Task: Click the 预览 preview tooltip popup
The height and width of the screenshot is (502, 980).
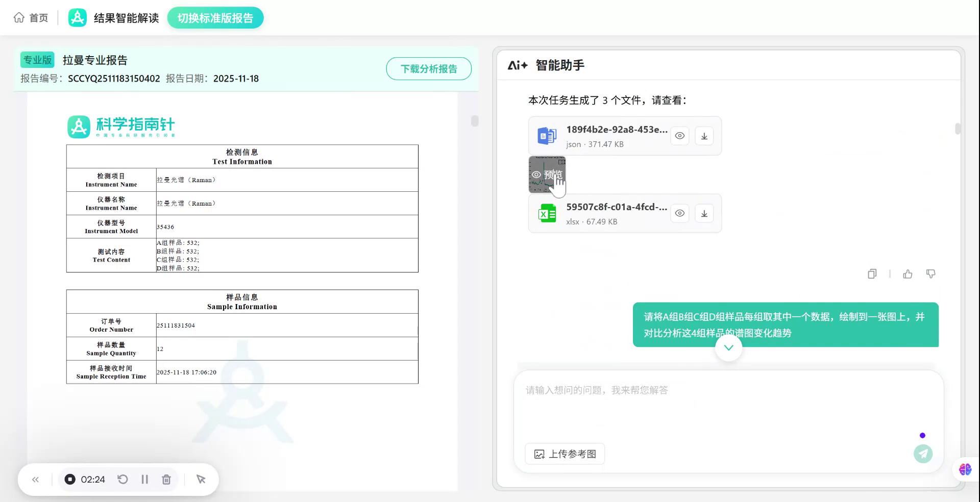Action: click(548, 174)
